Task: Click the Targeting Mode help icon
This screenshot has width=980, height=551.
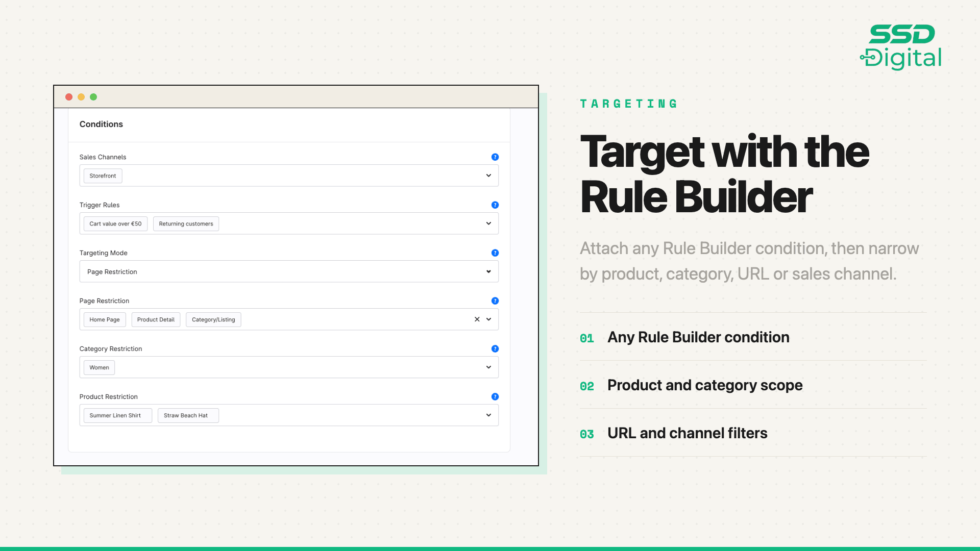Action: pyautogui.click(x=495, y=253)
